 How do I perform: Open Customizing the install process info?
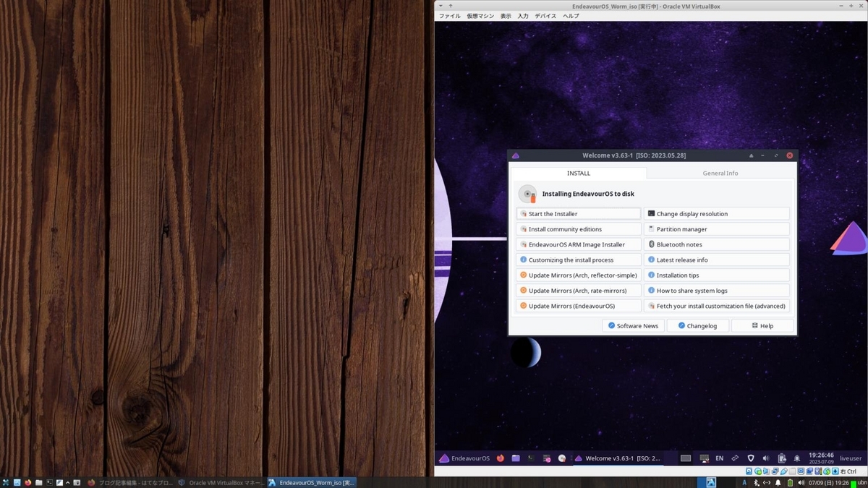579,260
